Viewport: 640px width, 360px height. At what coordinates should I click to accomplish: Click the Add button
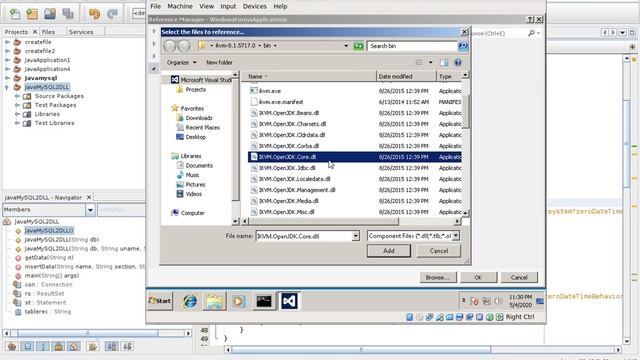click(x=389, y=251)
